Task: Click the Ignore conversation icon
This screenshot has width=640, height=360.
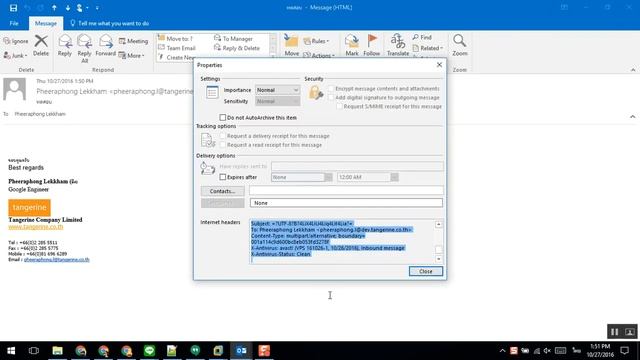Action: point(7,41)
